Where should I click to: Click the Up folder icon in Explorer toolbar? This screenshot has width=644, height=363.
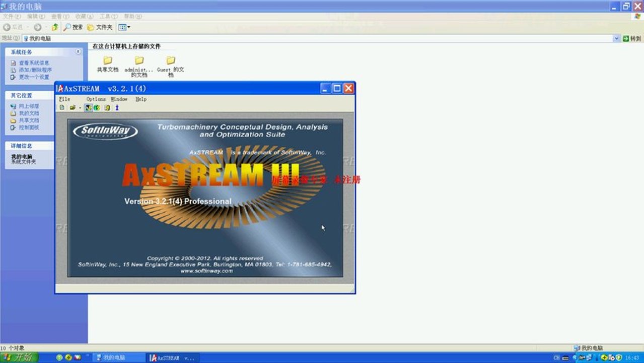coord(55,27)
